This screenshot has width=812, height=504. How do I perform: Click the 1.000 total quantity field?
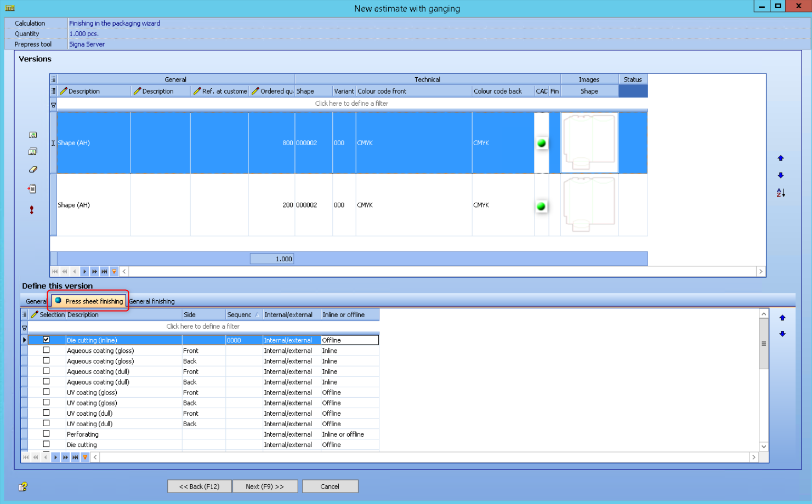point(272,259)
